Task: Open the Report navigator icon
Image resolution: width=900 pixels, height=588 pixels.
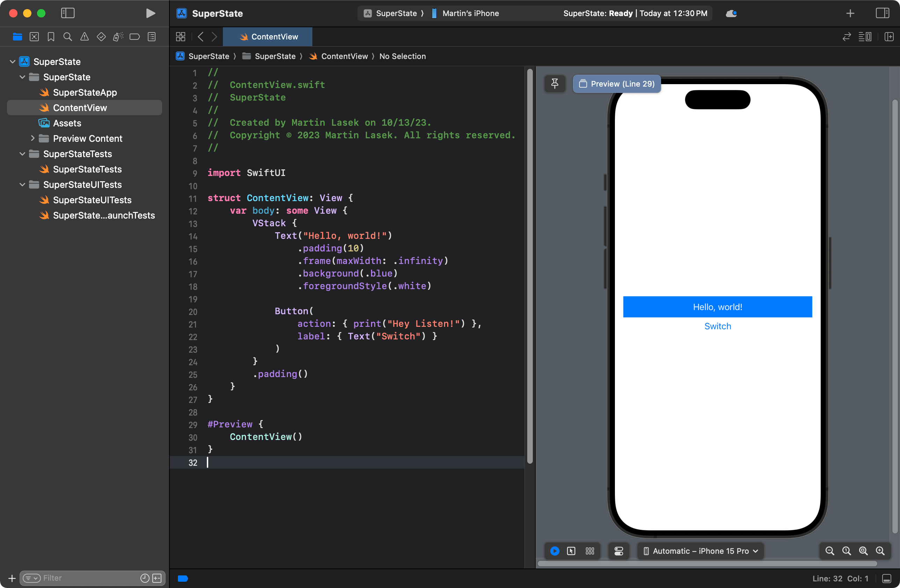Action: click(152, 37)
